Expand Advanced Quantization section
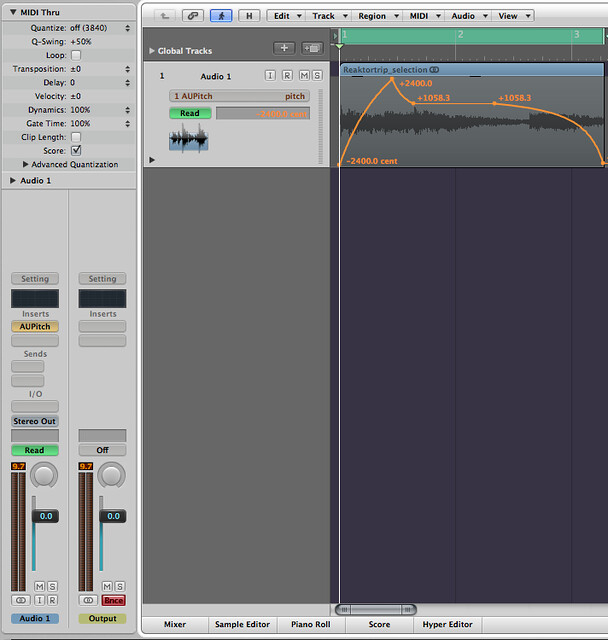 [x=25, y=164]
